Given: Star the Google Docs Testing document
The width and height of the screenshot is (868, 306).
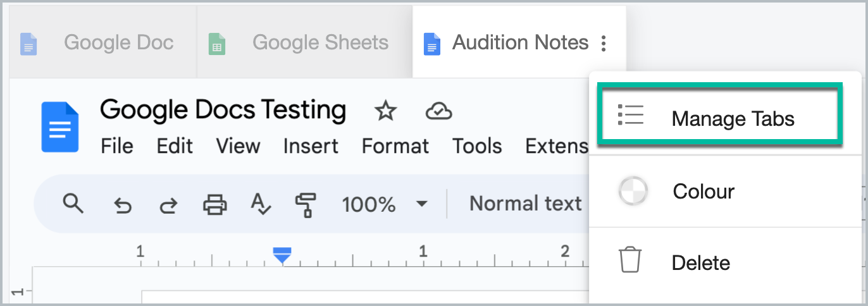Looking at the screenshot, I should point(385,111).
